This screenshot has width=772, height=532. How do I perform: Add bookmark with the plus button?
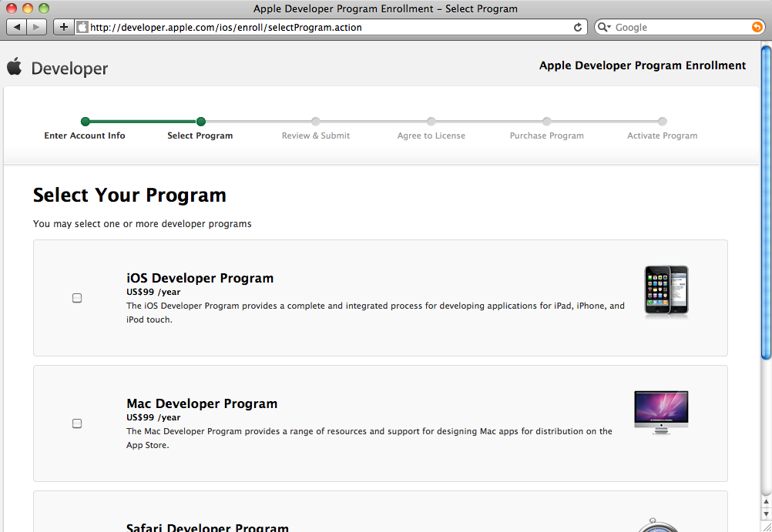(x=63, y=27)
